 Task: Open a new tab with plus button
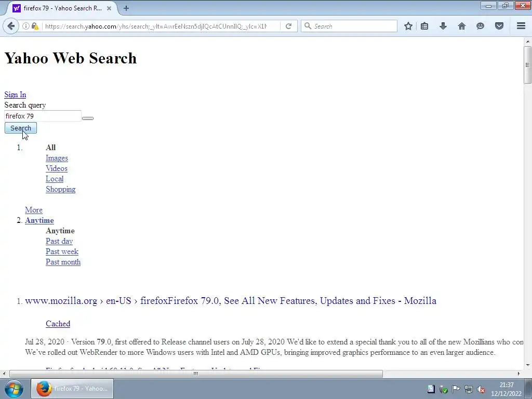coord(126,8)
